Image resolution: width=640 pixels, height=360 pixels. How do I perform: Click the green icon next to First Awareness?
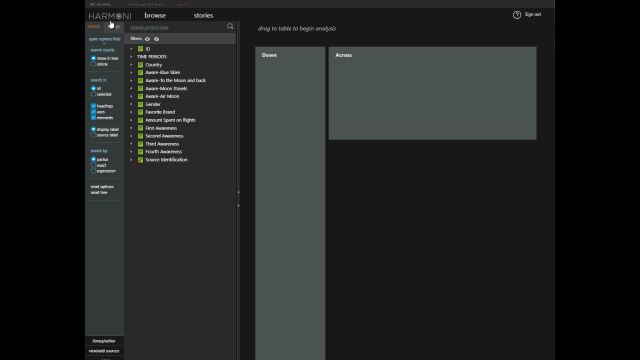[140, 128]
